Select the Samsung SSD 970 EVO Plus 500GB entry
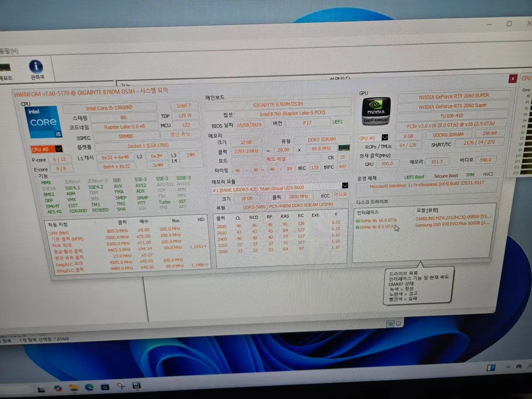Screen dimensions: 532x399 point(452,225)
